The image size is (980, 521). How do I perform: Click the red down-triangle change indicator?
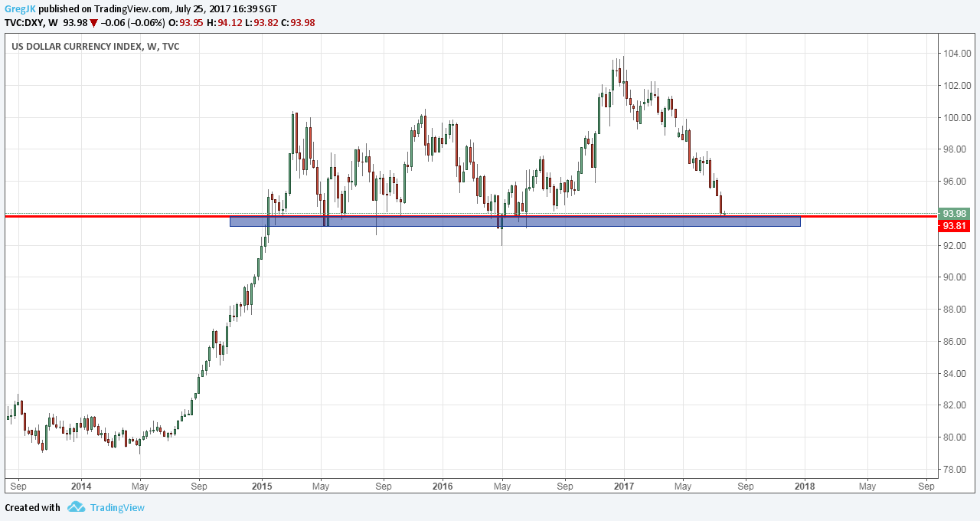[93, 23]
